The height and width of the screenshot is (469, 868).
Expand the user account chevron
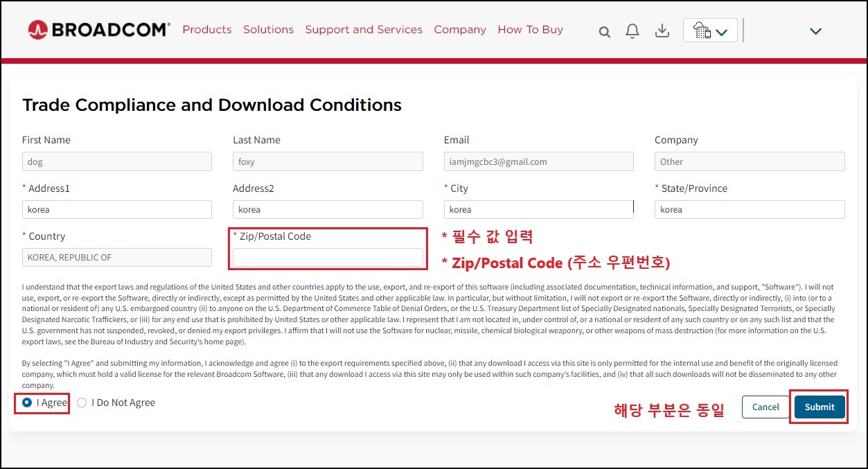pos(815,31)
